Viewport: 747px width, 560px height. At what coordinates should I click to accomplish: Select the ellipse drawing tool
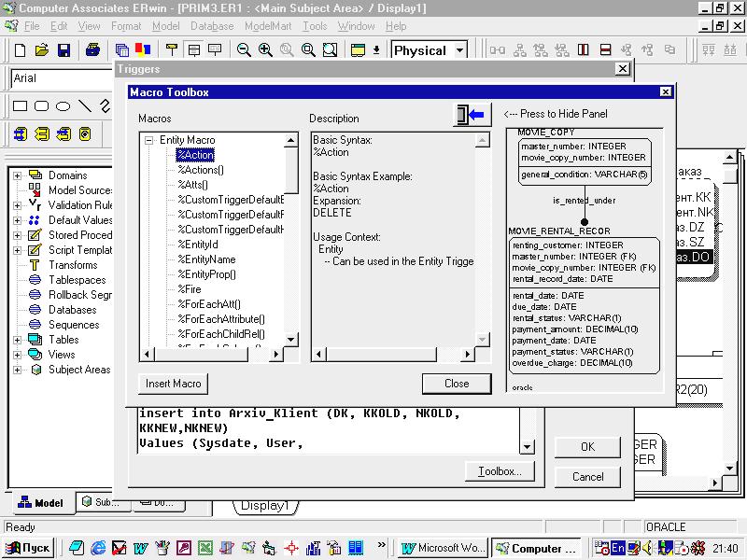[63, 106]
